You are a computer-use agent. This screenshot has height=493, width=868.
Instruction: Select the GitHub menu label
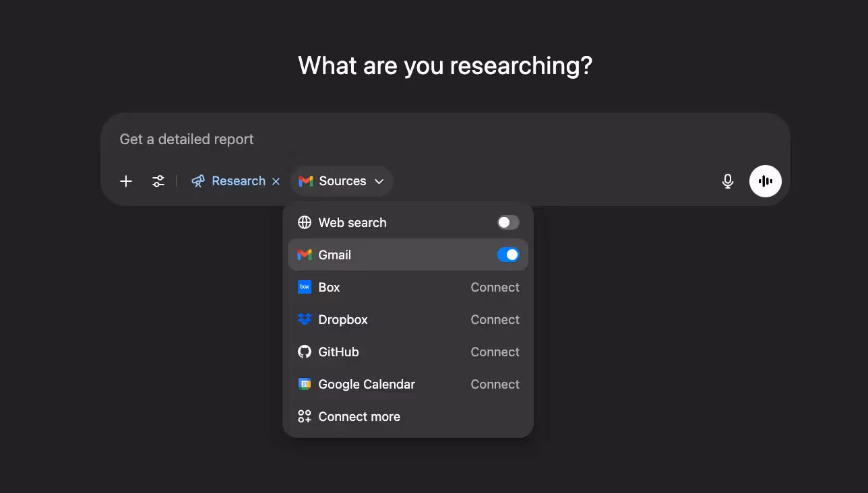click(338, 352)
